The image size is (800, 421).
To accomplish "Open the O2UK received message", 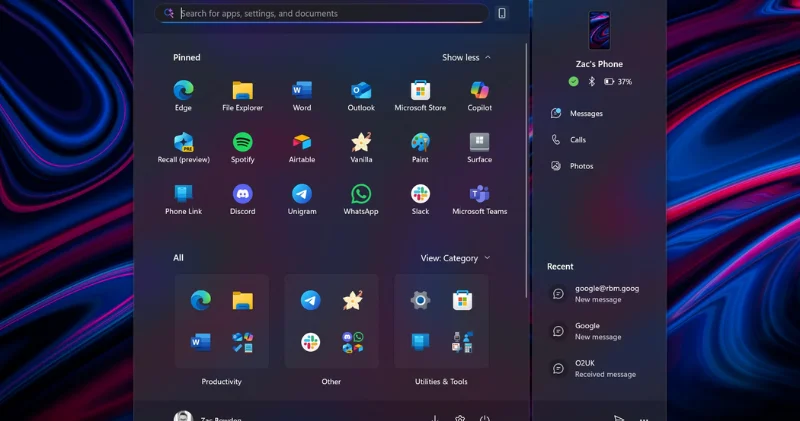I will (x=594, y=368).
